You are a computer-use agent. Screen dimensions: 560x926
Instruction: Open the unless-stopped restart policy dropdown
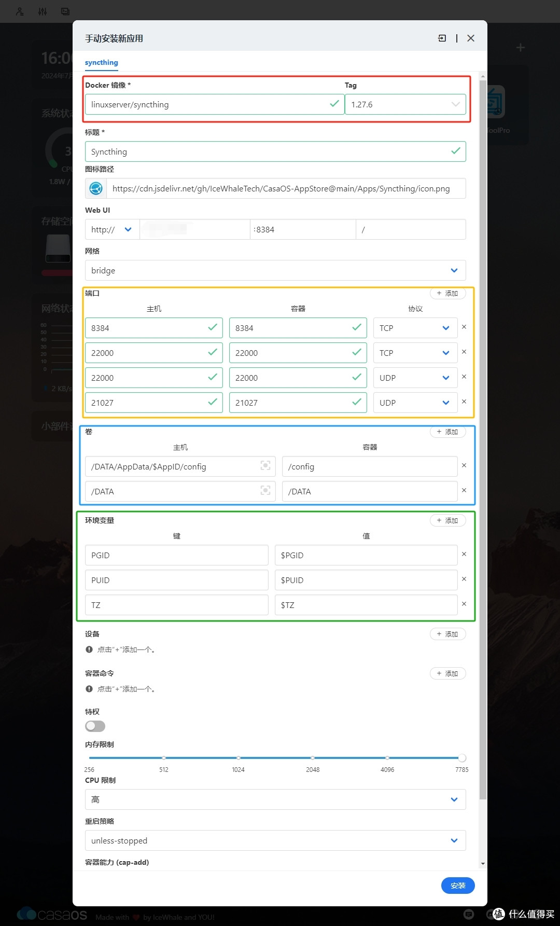coord(275,840)
